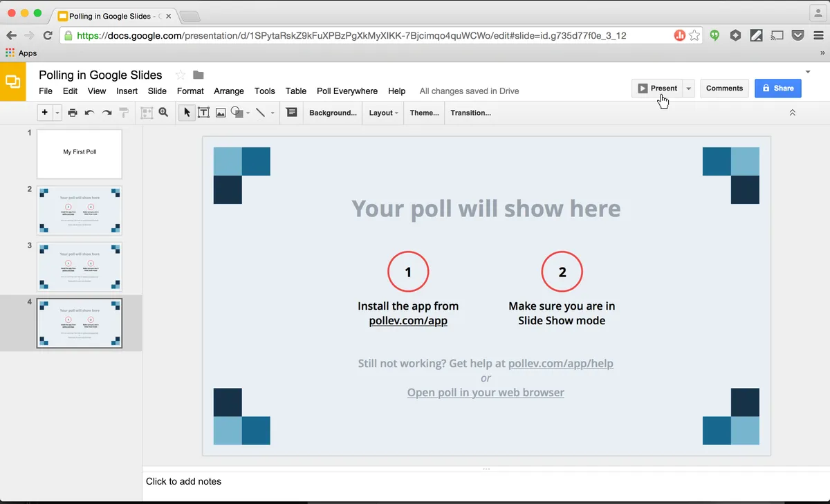Open the Tools menu

(264, 91)
